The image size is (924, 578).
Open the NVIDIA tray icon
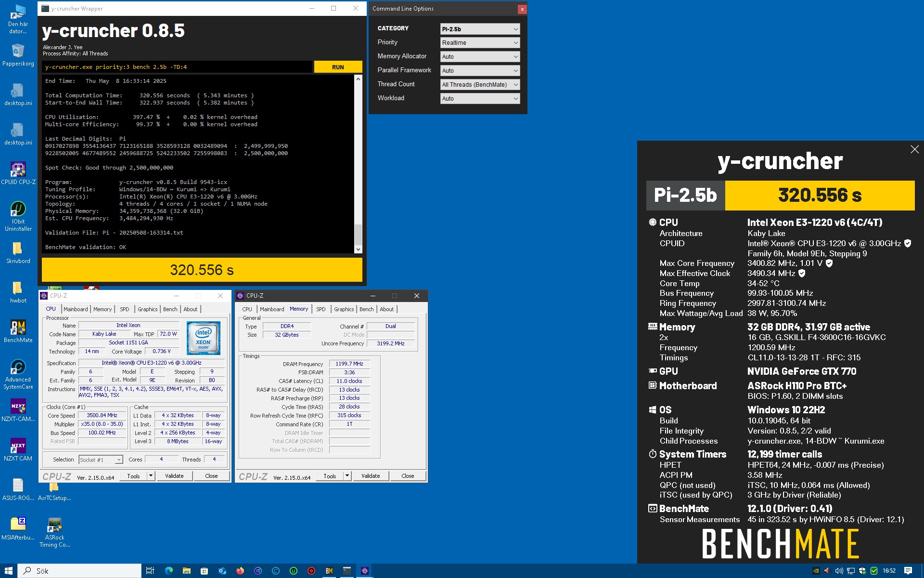click(816, 571)
